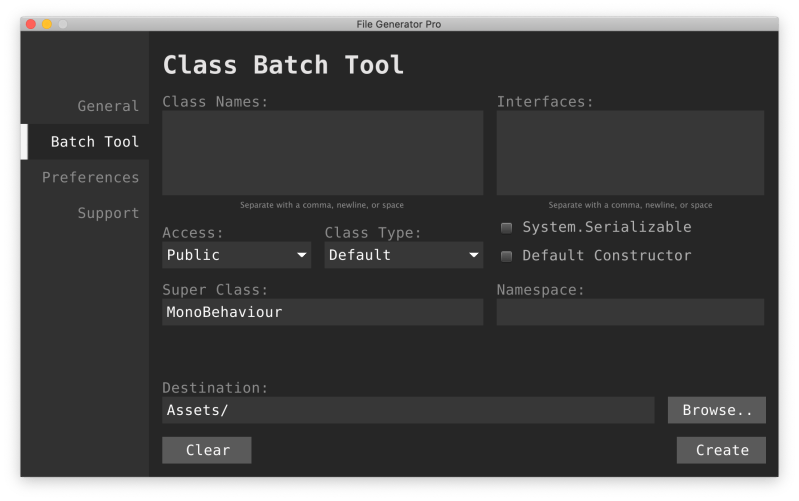Click the separator hint under Interfaces
The width and height of the screenshot is (799, 501).
630,205
